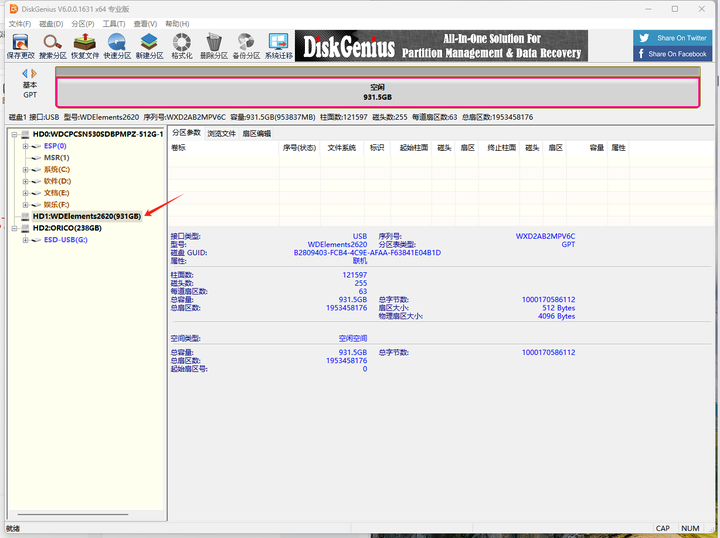This screenshot has width=720, height=538.
Task: Start Quick Partition (快速分区)
Action: coord(117,46)
